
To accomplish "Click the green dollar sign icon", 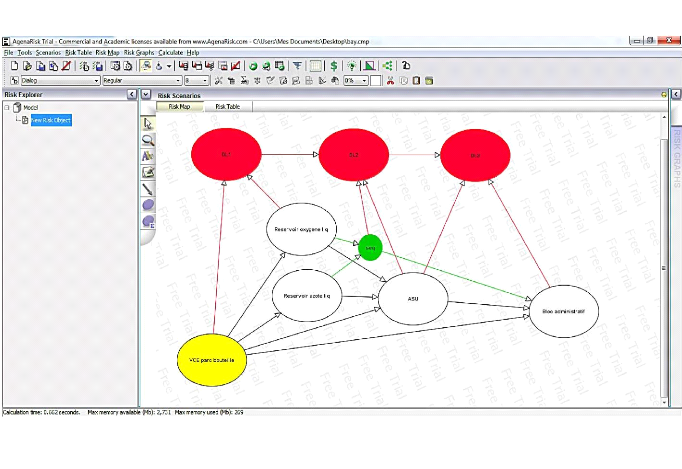I will pyautogui.click(x=333, y=66).
